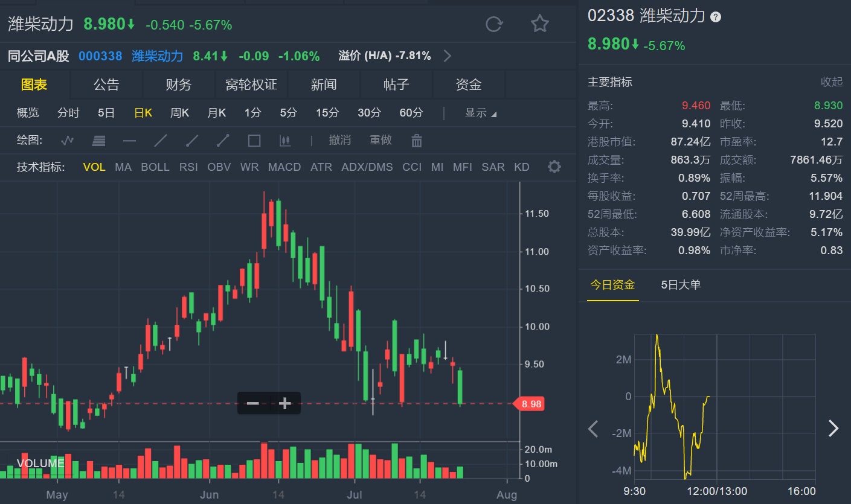
Task: Click the refresh quote icon
Action: 494,24
